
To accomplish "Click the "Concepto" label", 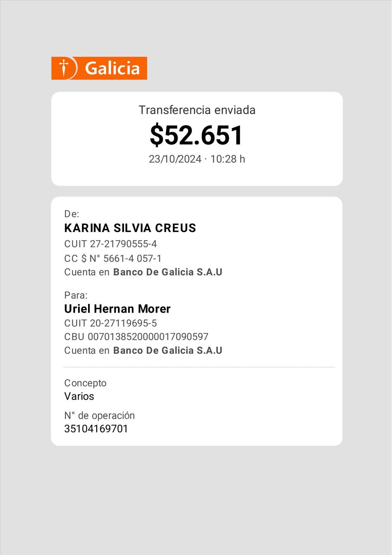I will coord(85,383).
